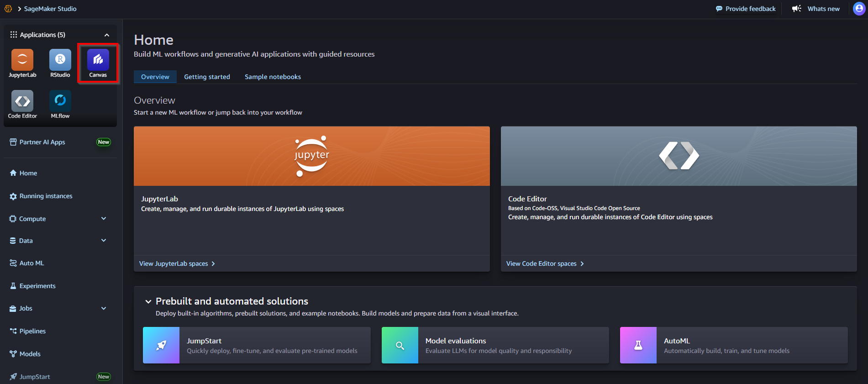The height and width of the screenshot is (384, 868).
Task: Go to Running instances in sidebar
Action: pyautogui.click(x=46, y=196)
